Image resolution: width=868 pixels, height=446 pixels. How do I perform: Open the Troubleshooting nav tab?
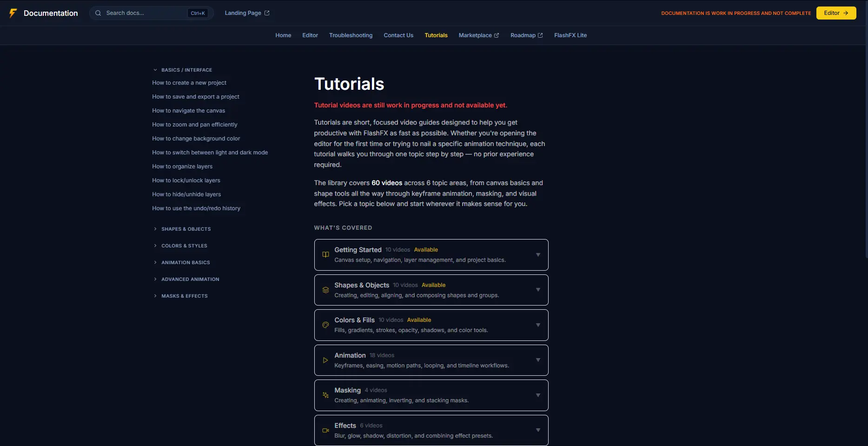[x=351, y=35]
